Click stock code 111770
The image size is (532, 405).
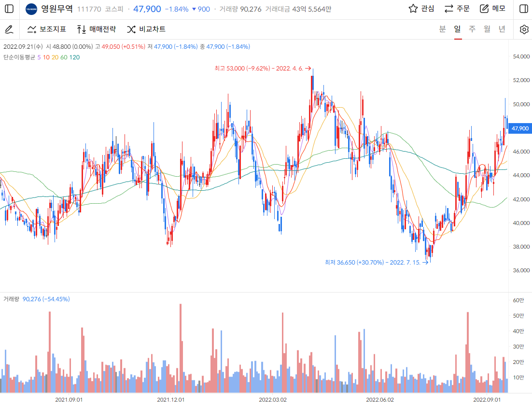(89, 9)
